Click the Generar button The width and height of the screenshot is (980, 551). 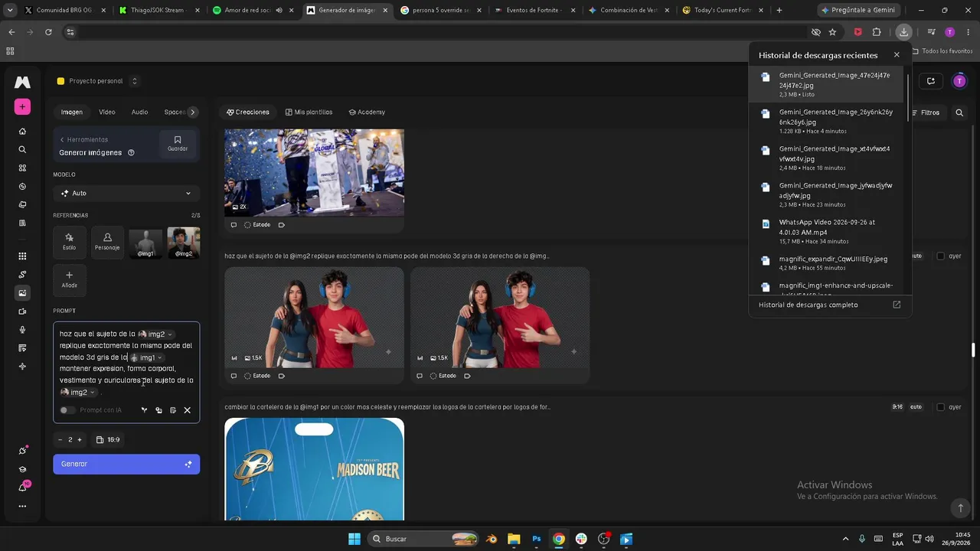(126, 464)
